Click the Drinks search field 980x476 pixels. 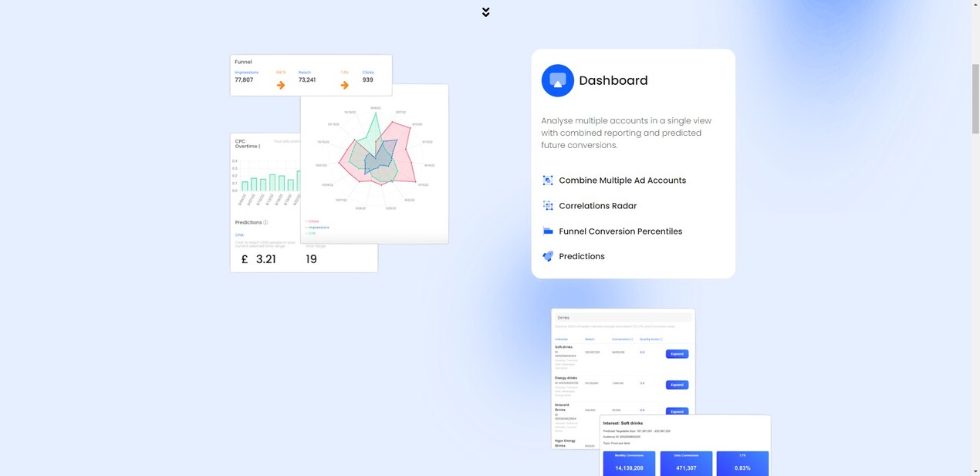coord(623,318)
